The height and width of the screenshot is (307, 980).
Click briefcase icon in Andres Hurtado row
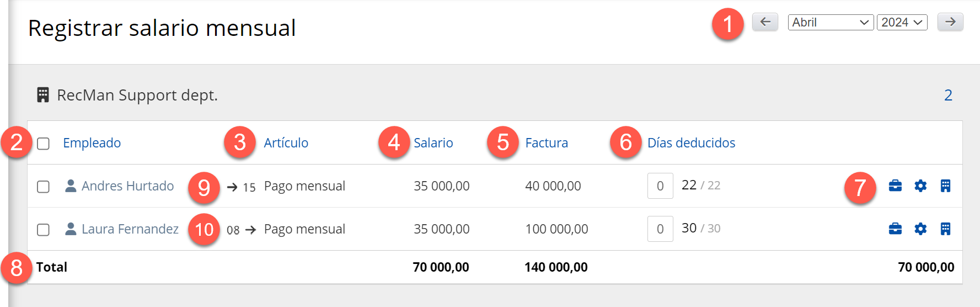click(895, 186)
